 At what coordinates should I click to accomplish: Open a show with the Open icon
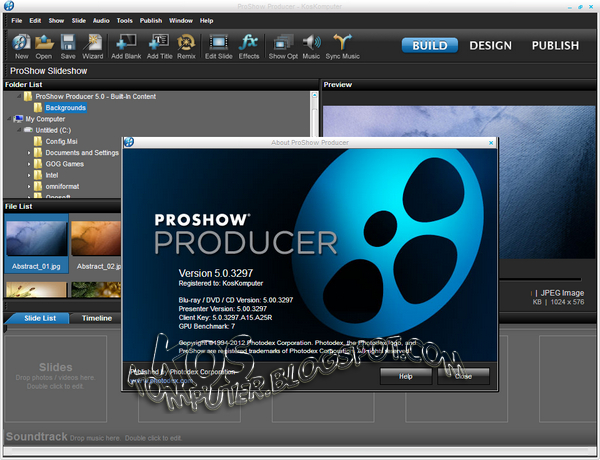coord(44,46)
